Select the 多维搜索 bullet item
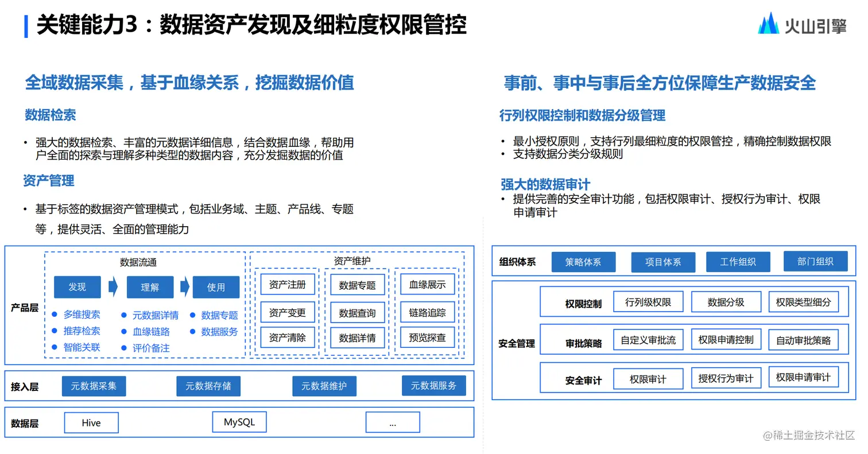 point(76,315)
